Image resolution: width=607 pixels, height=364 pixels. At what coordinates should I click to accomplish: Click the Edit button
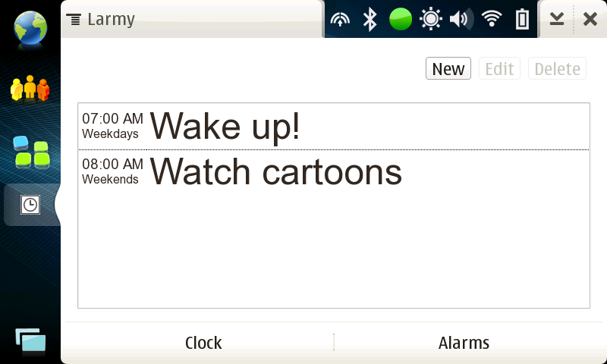[499, 68]
